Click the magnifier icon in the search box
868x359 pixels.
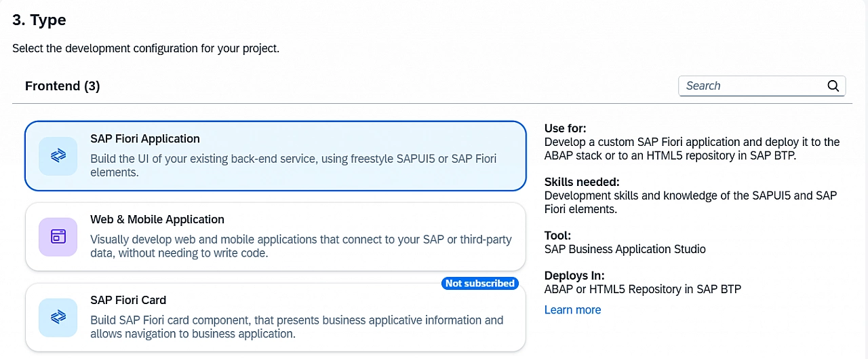[833, 86]
